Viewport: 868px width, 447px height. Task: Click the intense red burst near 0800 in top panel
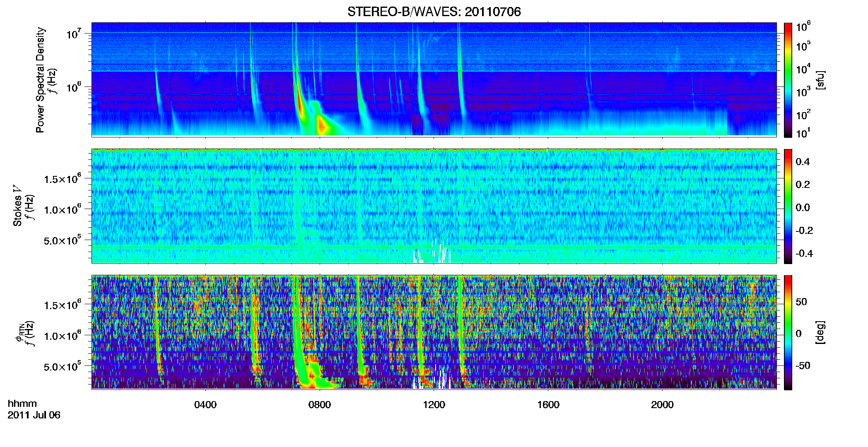click(x=321, y=125)
